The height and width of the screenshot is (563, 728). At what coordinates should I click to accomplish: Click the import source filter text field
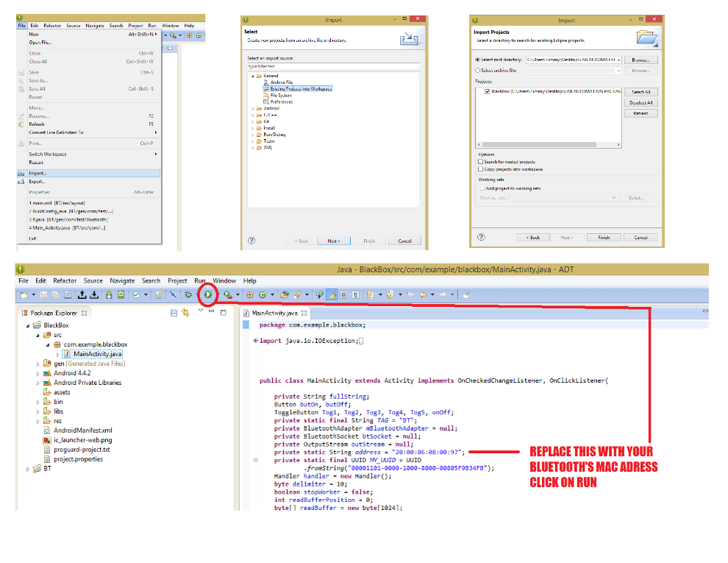point(333,66)
